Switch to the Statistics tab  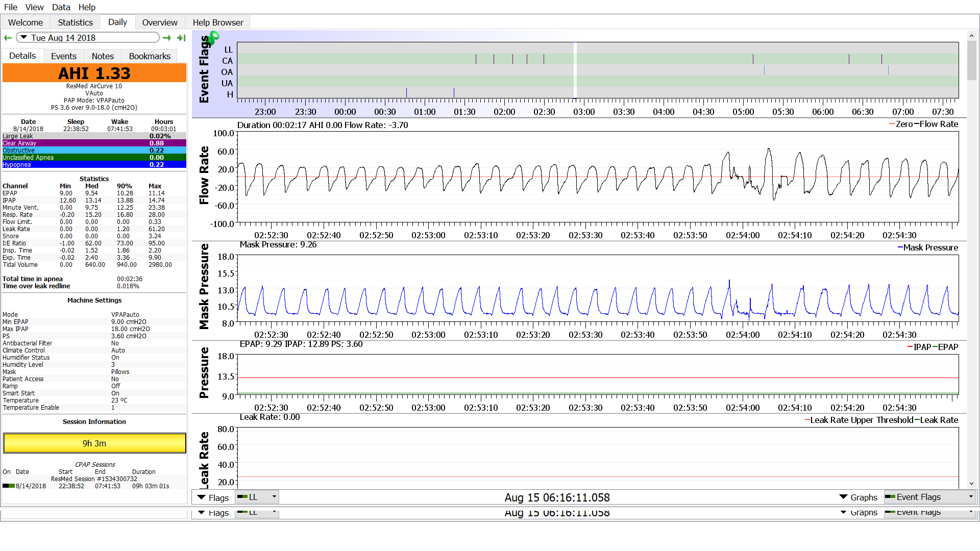75,22
